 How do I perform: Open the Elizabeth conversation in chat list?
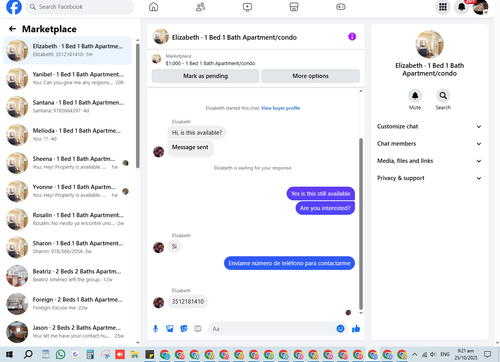point(67,50)
